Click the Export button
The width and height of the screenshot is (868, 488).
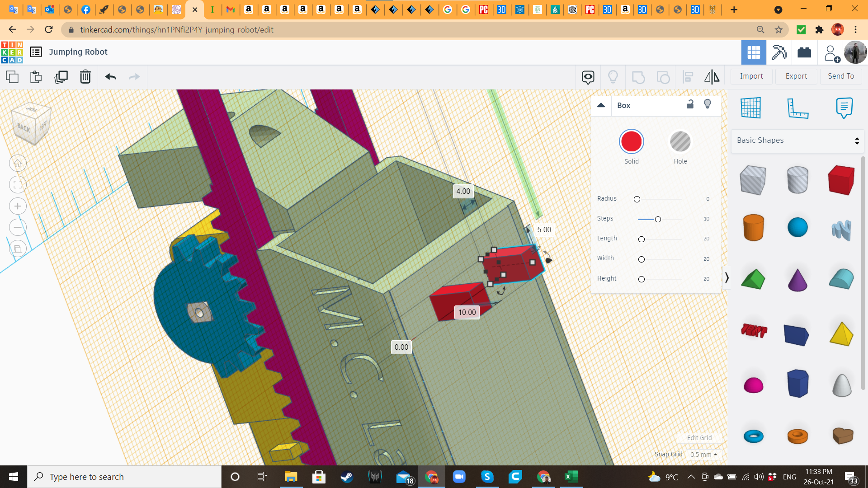coord(796,76)
